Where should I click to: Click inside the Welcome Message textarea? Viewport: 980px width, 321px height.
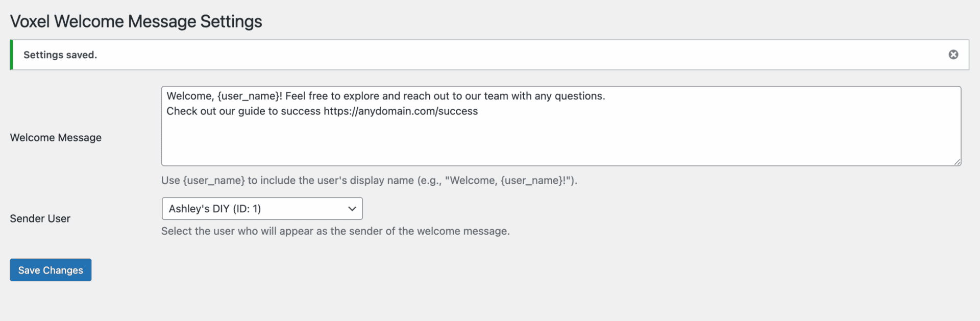561,126
